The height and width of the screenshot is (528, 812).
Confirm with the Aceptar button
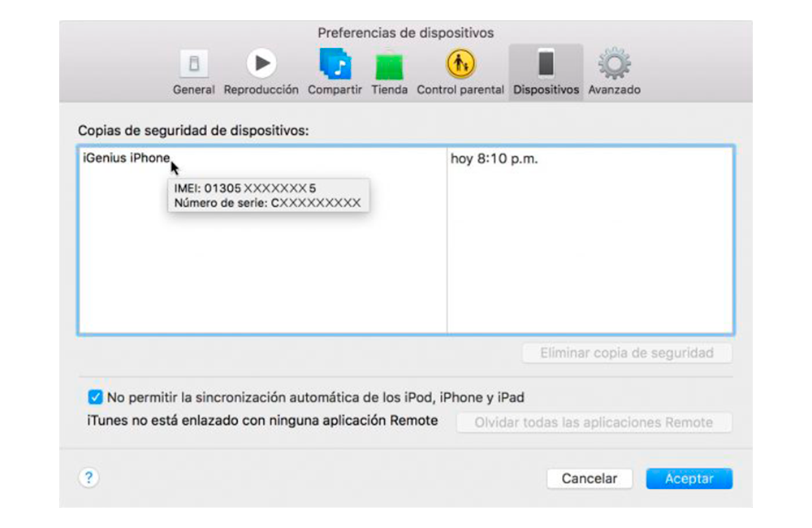[689, 478]
